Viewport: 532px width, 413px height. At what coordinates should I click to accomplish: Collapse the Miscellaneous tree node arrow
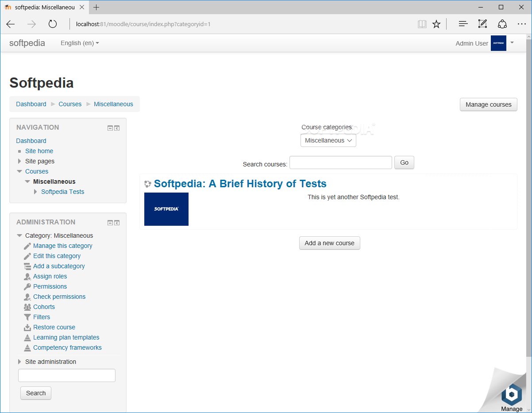(x=27, y=181)
